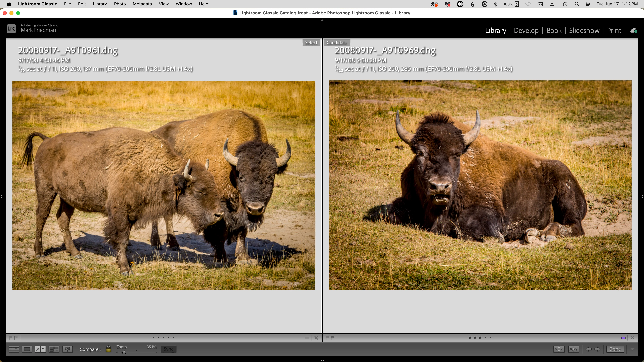Click purple color label on Candidate
The width and height of the screenshot is (644, 362).
pos(623,338)
